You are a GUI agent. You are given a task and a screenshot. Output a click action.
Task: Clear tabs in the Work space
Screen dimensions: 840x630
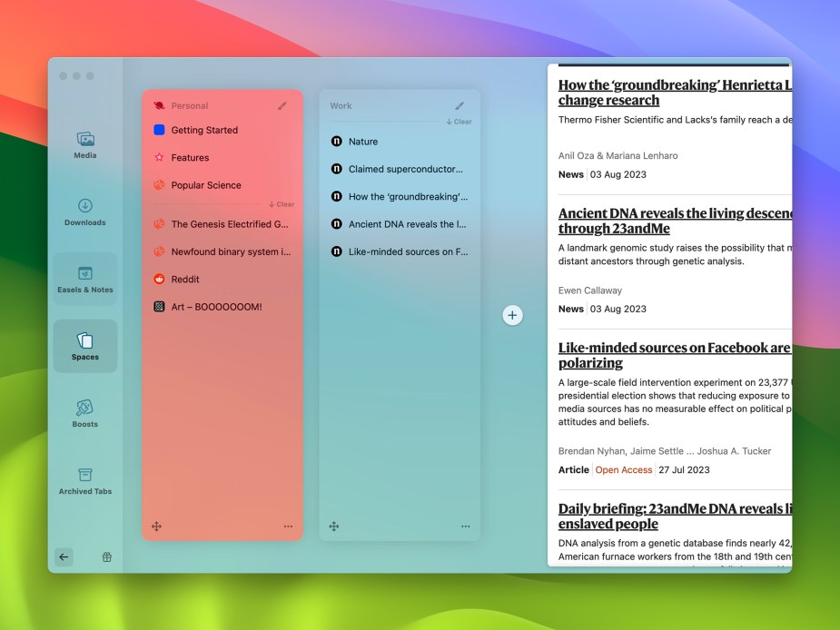(459, 122)
